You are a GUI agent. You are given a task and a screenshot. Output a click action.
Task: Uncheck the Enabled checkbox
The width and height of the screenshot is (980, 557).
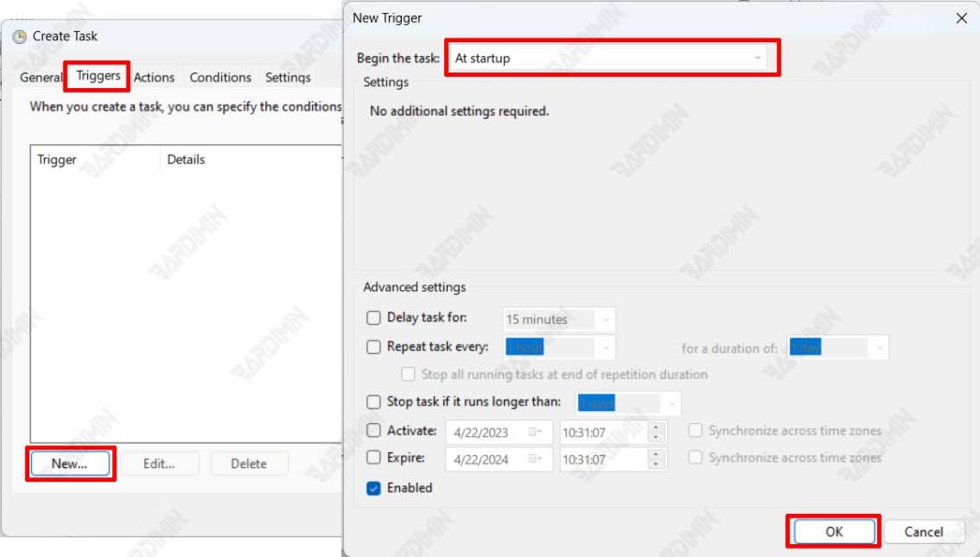[x=373, y=488]
